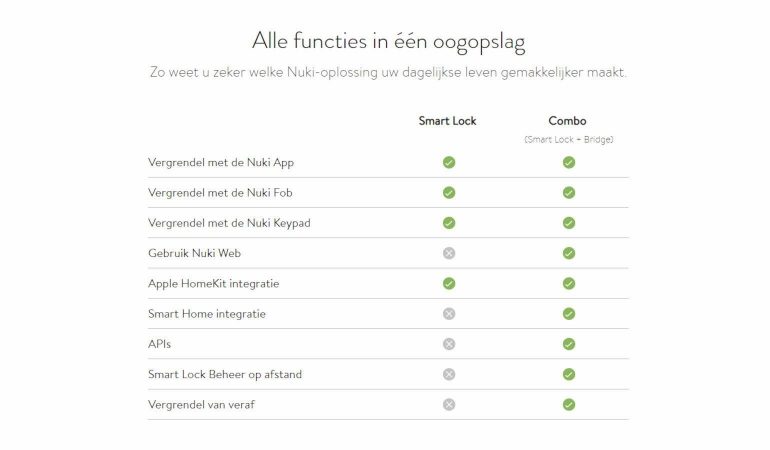The width and height of the screenshot is (770, 450).
Task: Click Combo checkmark for Nuki Fob row
Action: (x=568, y=193)
